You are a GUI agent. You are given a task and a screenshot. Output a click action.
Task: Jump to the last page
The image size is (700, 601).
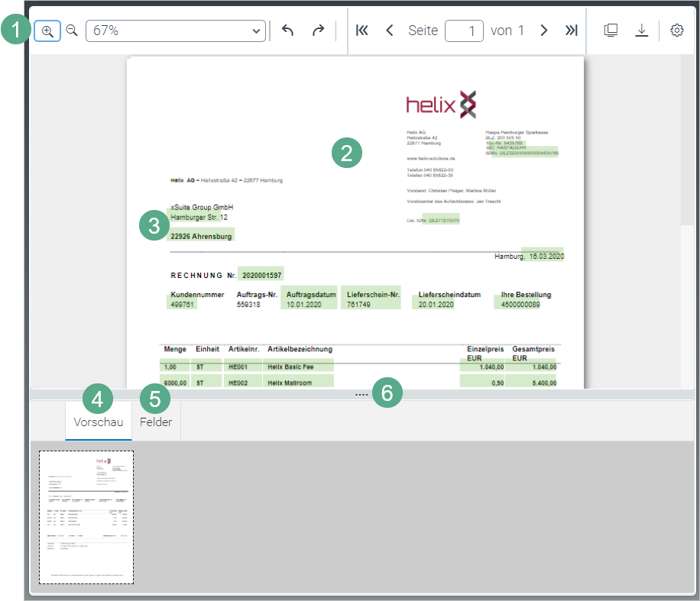coord(571,31)
